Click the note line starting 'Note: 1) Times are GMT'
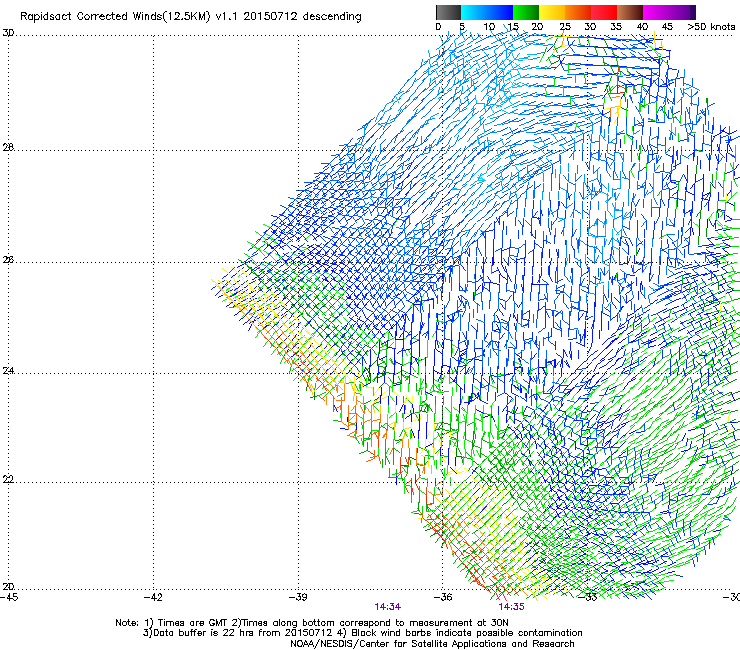 311,623
